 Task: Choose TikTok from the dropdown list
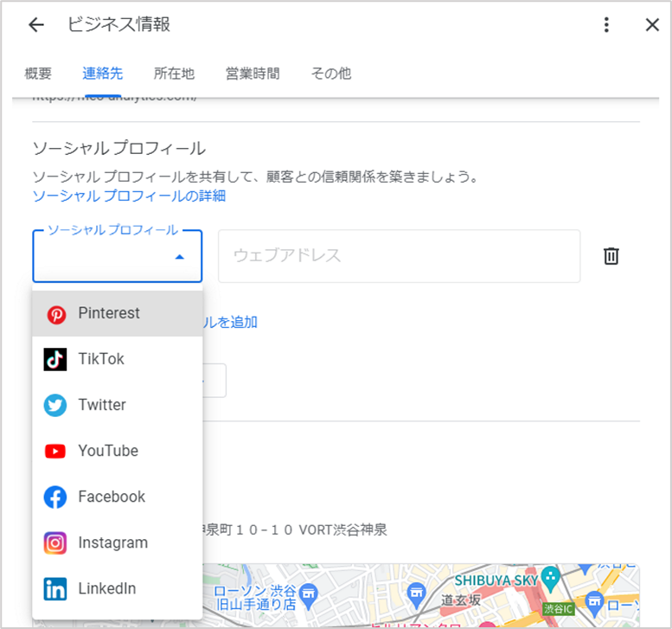coord(118,359)
